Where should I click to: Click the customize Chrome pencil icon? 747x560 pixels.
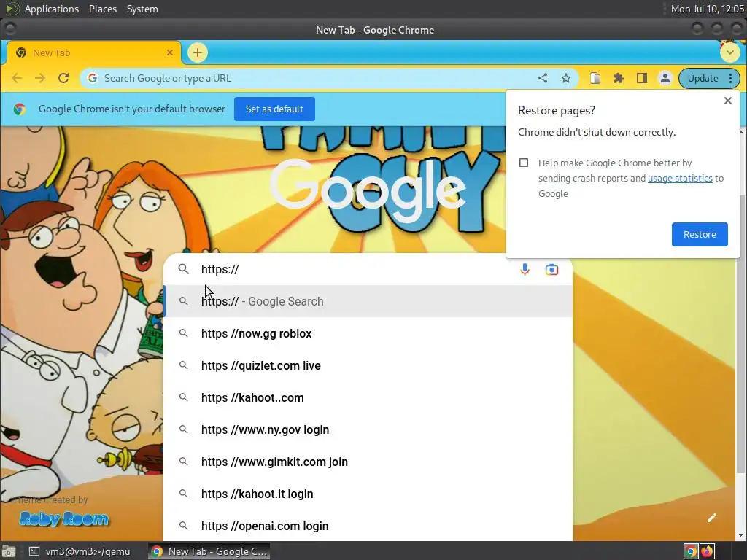point(712,518)
